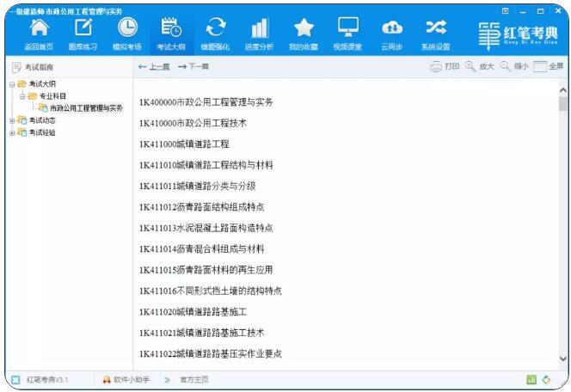Viewport: 571px width, 392px height.
Task: Select 考试经验 tree item
Action: pyautogui.click(x=36, y=132)
